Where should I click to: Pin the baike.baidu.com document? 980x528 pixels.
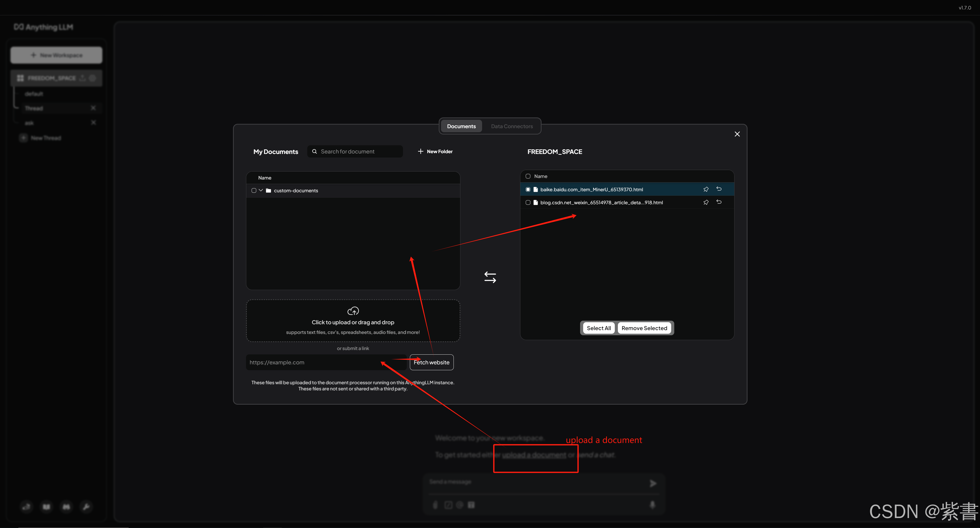point(706,189)
